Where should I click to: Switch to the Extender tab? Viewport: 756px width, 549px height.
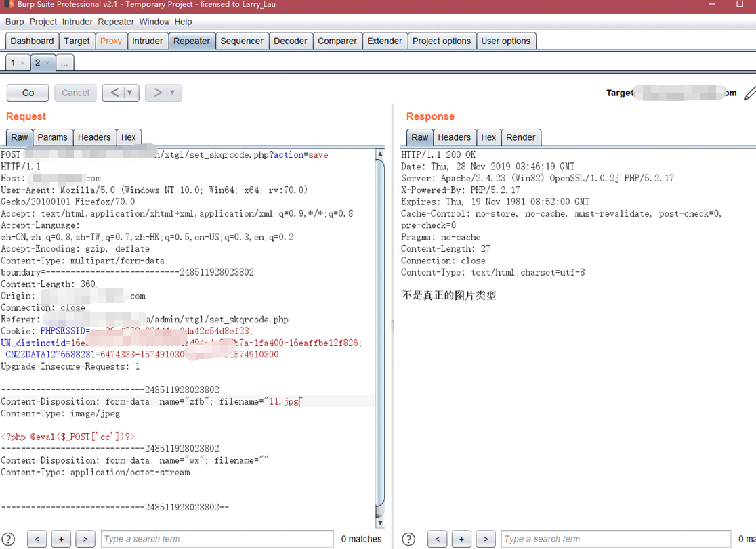click(384, 41)
